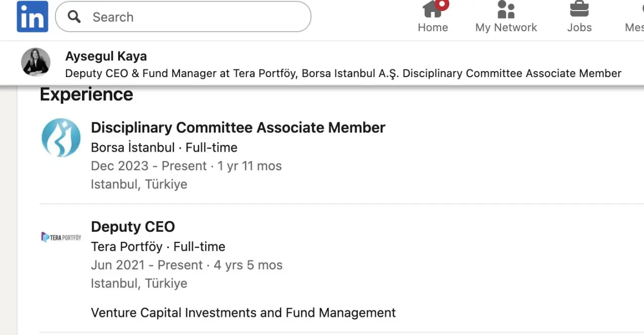The width and height of the screenshot is (644, 335).
Task: Click the Deputy CEO job title
Action: [x=133, y=227]
